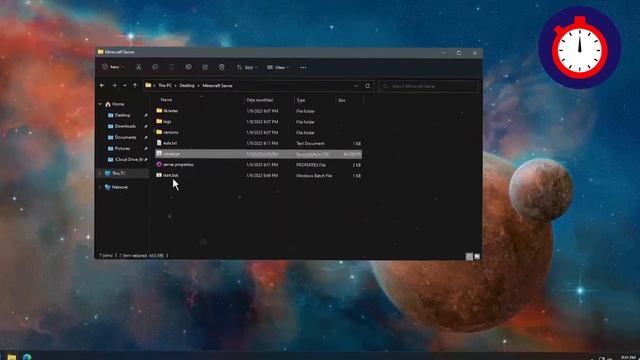
Task: Click the server.properties purple icon
Action: pyautogui.click(x=159, y=164)
